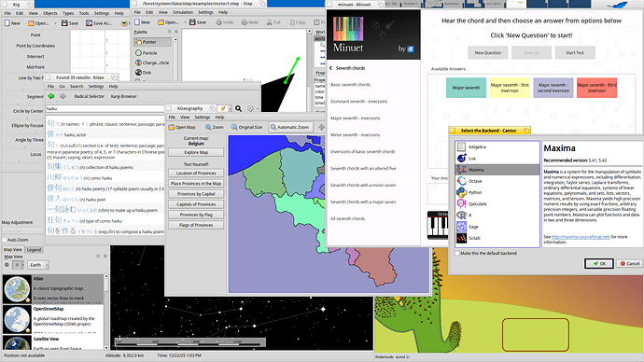Click the Zoom tool in KGeography toolbar
The height and width of the screenshot is (362, 644).
pos(215,127)
